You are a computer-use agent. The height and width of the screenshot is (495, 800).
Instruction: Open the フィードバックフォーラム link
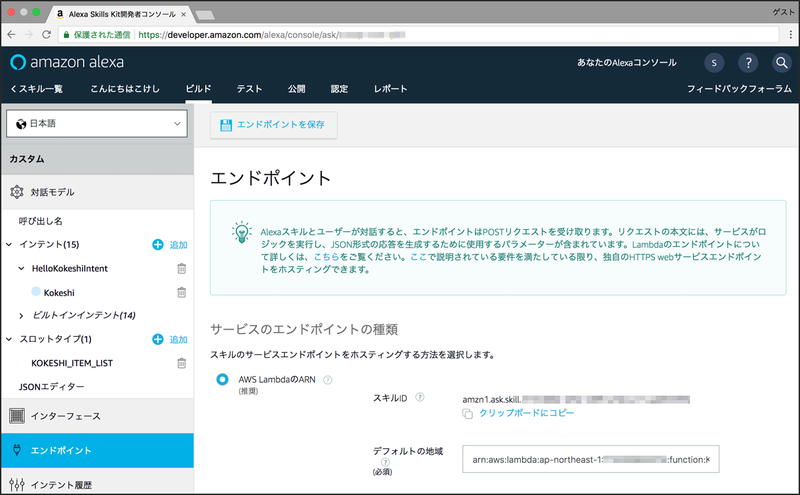tap(739, 89)
